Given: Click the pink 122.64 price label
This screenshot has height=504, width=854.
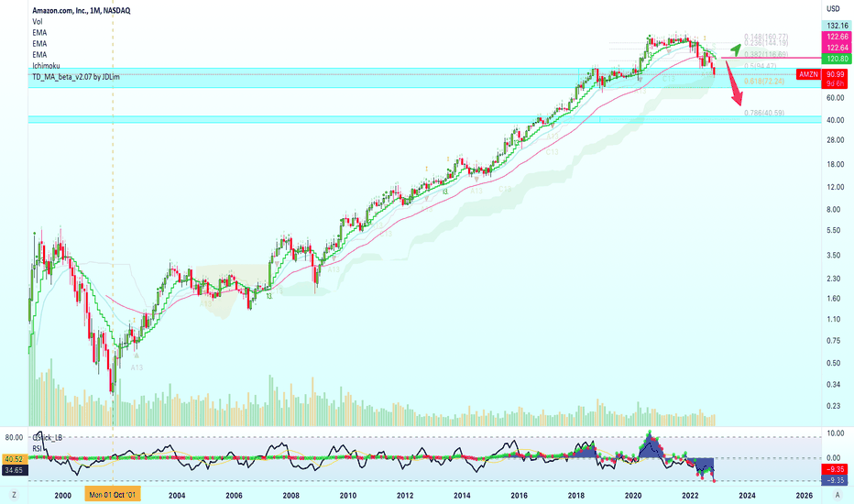Looking at the screenshot, I should tap(838, 48).
